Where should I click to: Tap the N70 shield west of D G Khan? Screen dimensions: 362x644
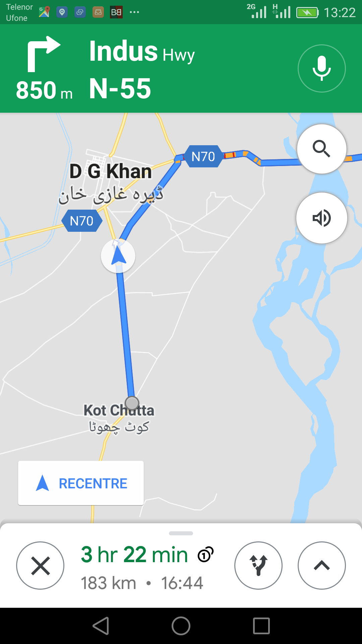pyautogui.click(x=82, y=221)
